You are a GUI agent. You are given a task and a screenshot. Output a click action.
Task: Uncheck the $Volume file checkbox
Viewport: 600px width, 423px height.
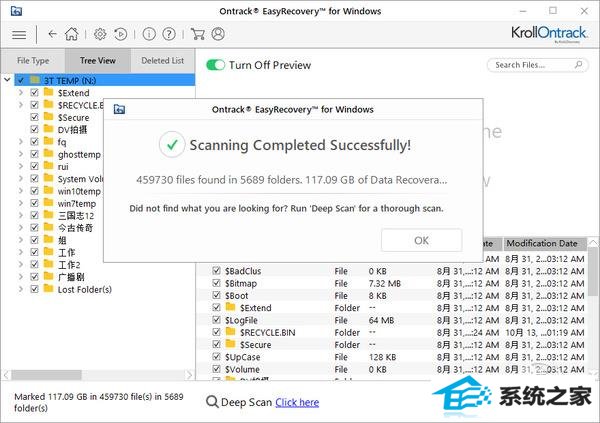pos(217,369)
